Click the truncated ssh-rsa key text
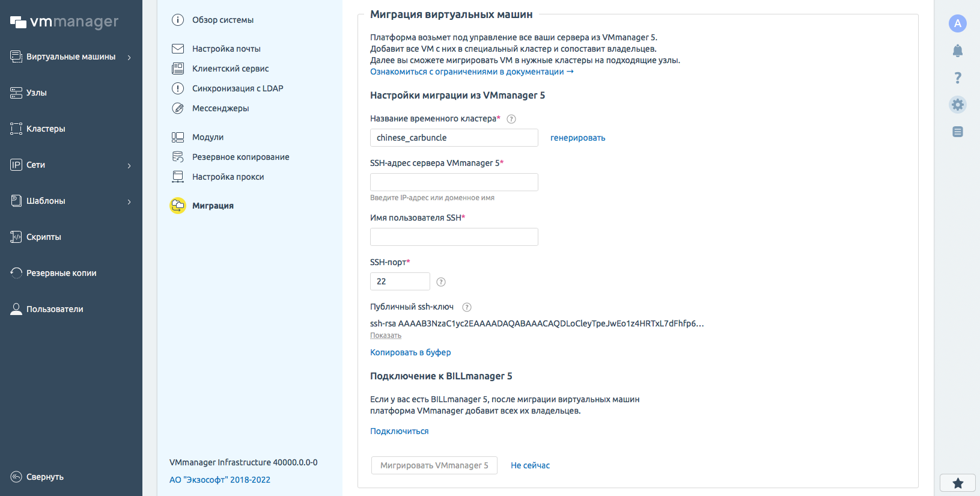 [x=537, y=323]
